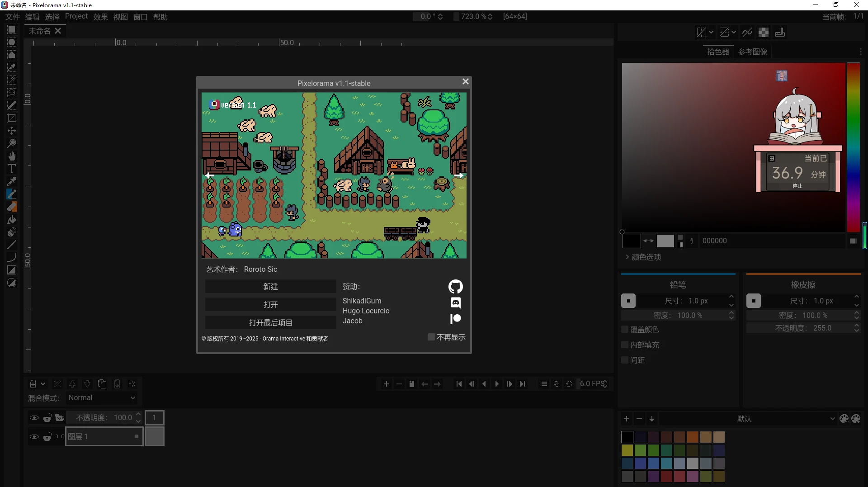The width and height of the screenshot is (868, 487).
Task: Select the rectangular selection tool
Action: tap(12, 29)
